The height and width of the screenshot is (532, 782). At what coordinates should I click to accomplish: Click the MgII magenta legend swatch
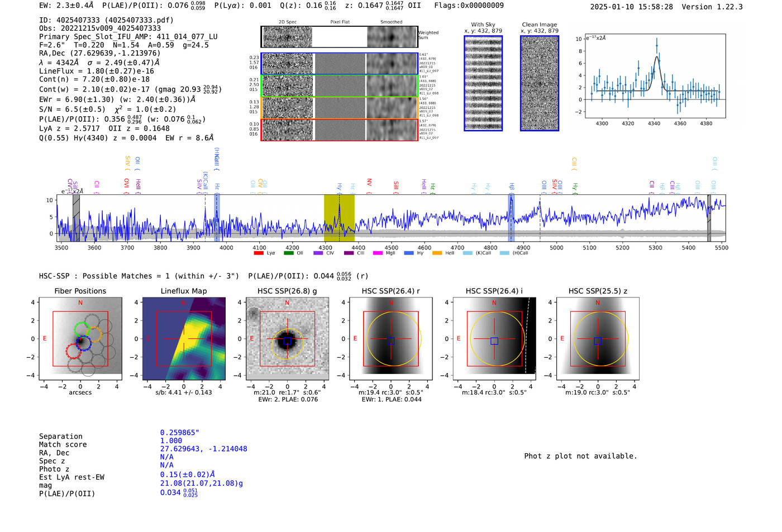coord(378,253)
